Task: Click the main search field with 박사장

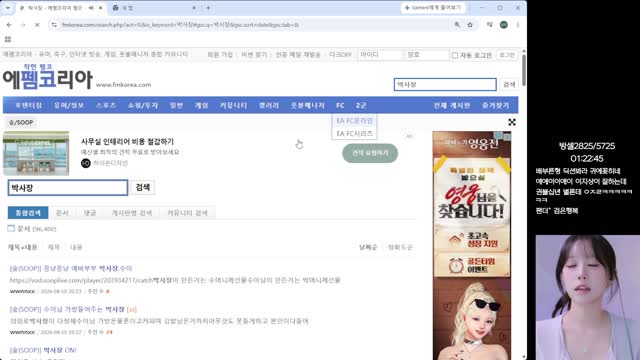Action: tap(68, 188)
